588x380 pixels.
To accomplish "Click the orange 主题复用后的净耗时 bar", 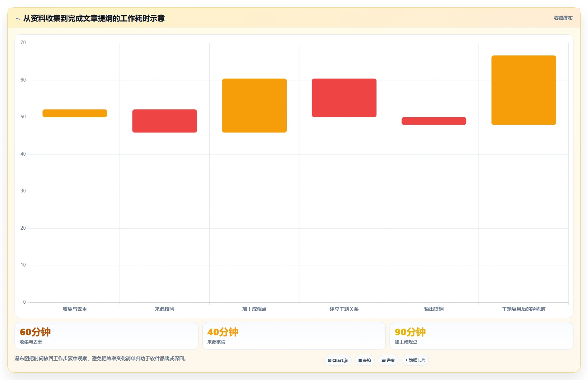I will pyautogui.click(x=524, y=90).
